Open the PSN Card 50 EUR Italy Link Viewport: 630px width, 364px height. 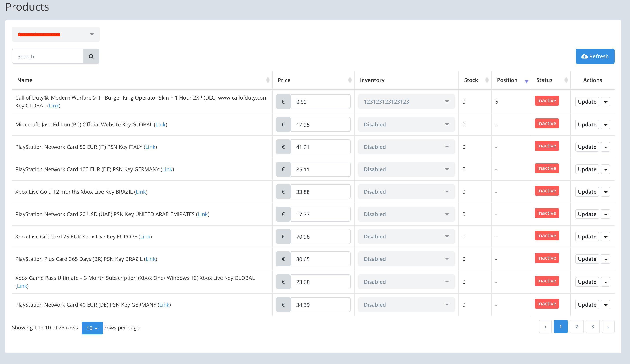coord(150,147)
